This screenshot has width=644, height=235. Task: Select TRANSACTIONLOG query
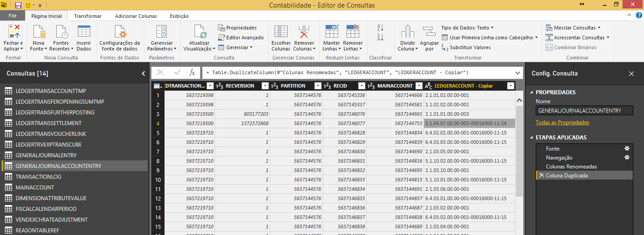[x=74, y=177]
